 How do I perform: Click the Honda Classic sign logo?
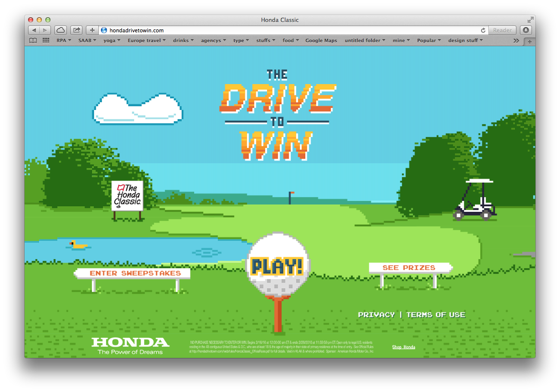click(x=127, y=196)
